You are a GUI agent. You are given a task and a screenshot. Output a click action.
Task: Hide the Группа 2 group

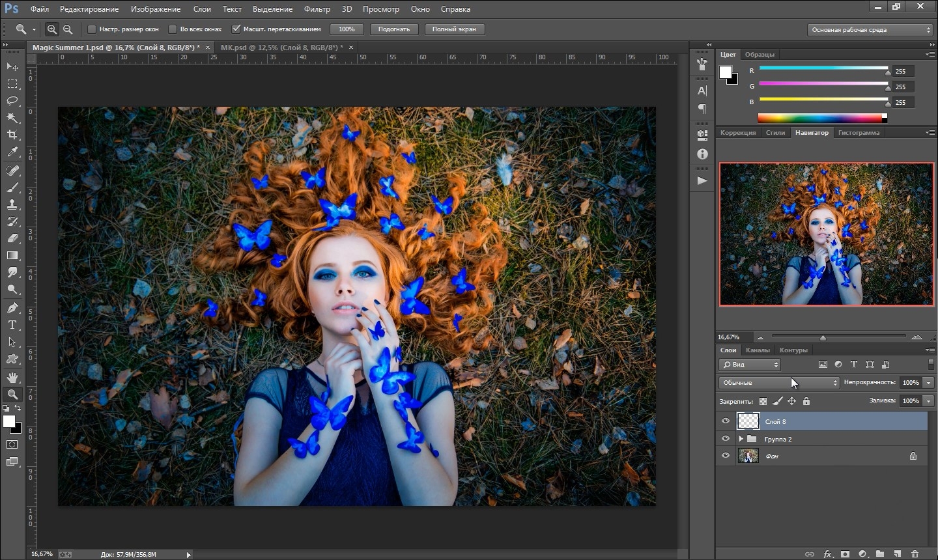pos(726,439)
